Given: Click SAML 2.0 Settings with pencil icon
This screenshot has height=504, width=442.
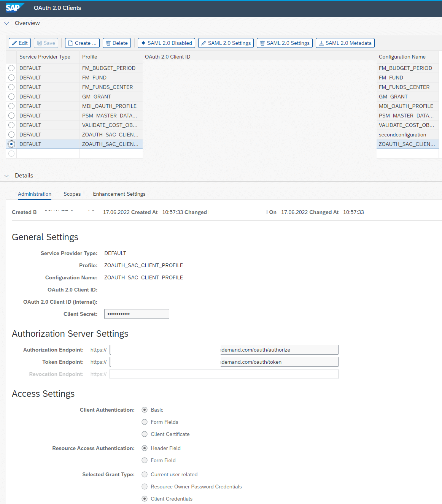Looking at the screenshot, I should point(226,43).
